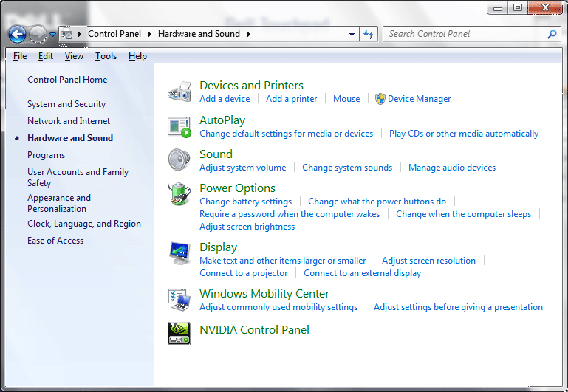The height and width of the screenshot is (392, 568).
Task: Select Hardware and Sound in sidebar
Action: pyautogui.click(x=70, y=138)
